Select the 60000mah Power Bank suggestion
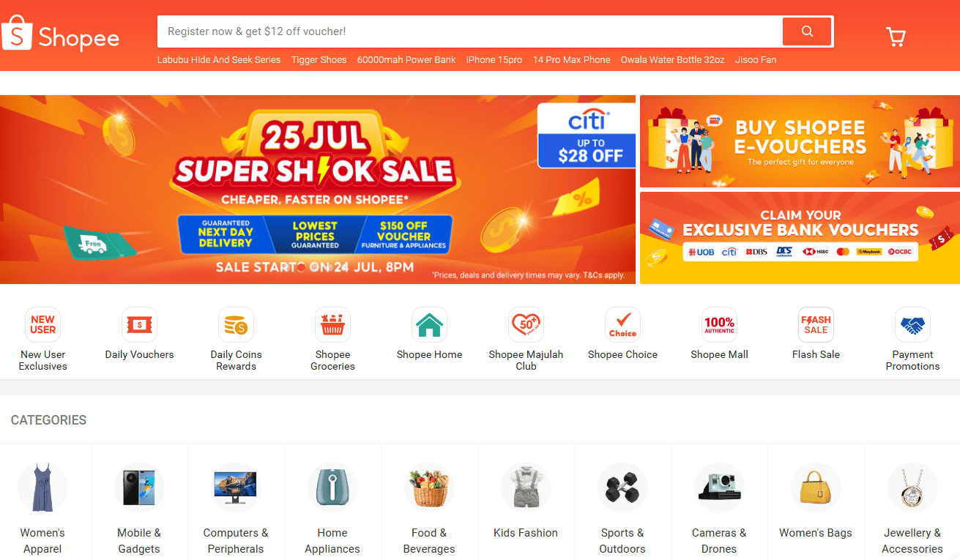Viewport: 960px width, 560px height. click(406, 60)
